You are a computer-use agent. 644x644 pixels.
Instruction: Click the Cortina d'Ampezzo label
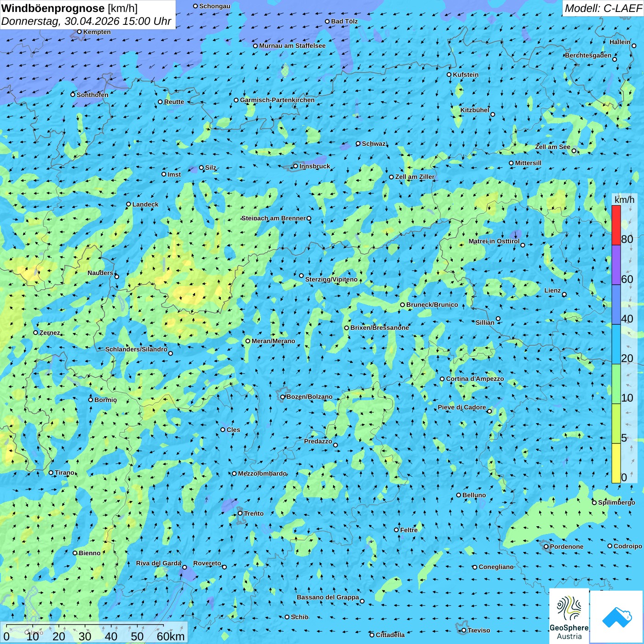475,379
